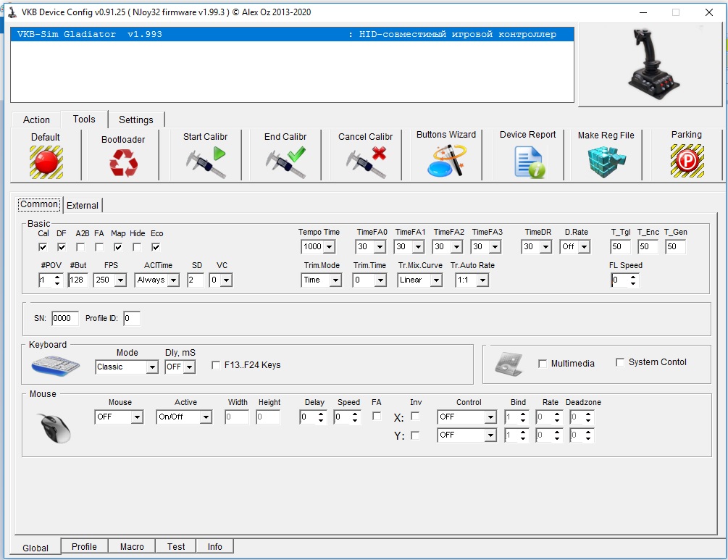Open the VC dropdown
The image size is (728, 560).
226,280
